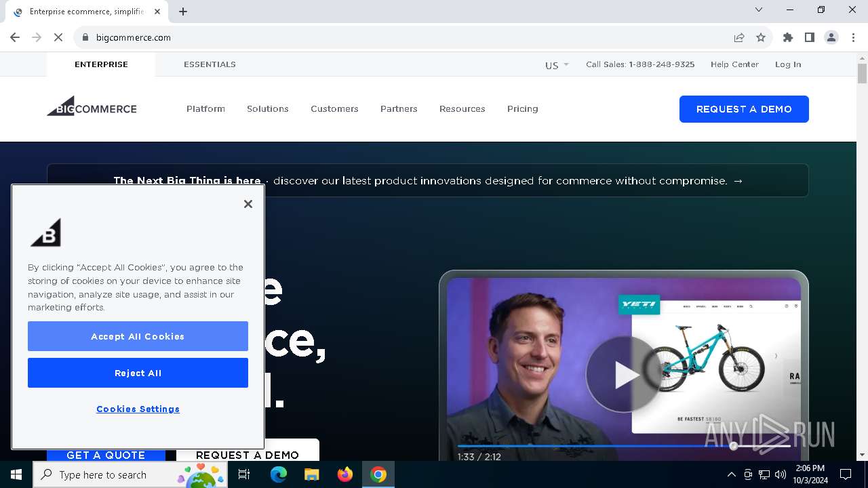The width and height of the screenshot is (868, 488).
Task: Open Task View on taskbar
Action: tap(244, 474)
